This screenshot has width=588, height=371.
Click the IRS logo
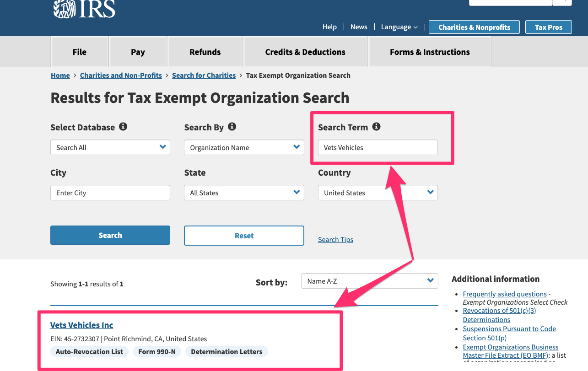(x=84, y=9)
